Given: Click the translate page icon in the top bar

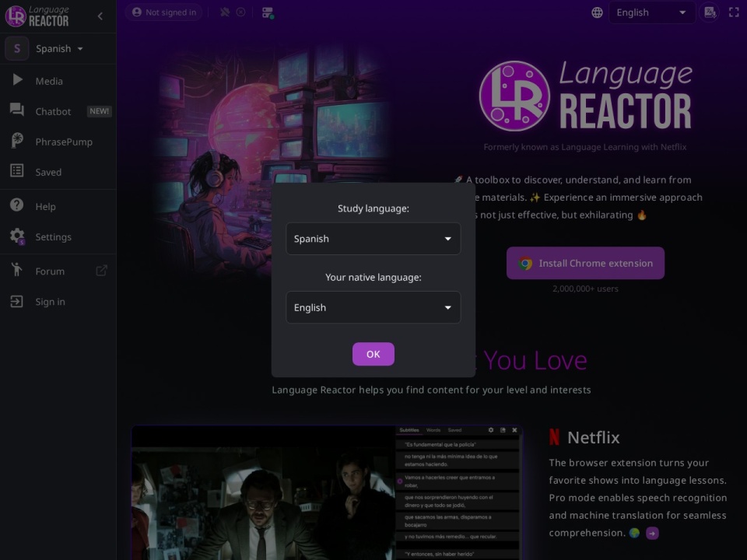Looking at the screenshot, I should (x=710, y=12).
